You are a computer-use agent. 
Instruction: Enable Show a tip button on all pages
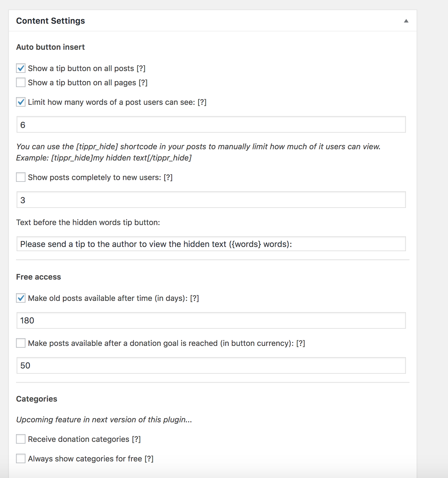(x=21, y=82)
